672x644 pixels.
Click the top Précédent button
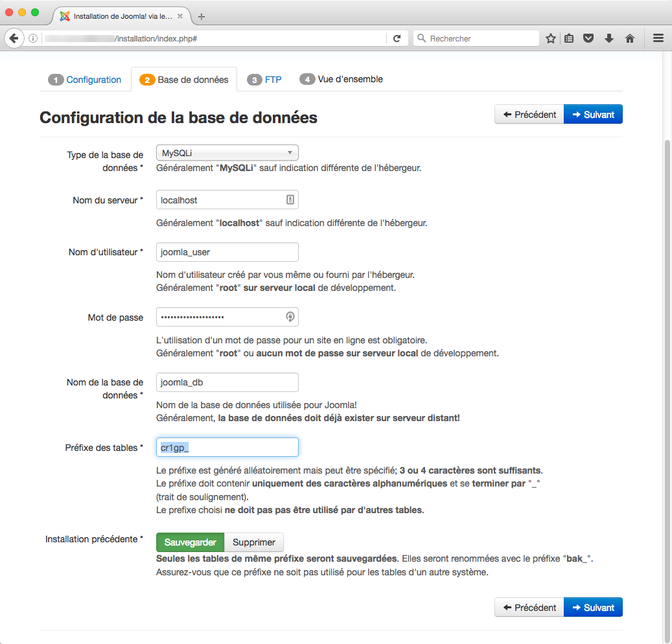pos(529,115)
